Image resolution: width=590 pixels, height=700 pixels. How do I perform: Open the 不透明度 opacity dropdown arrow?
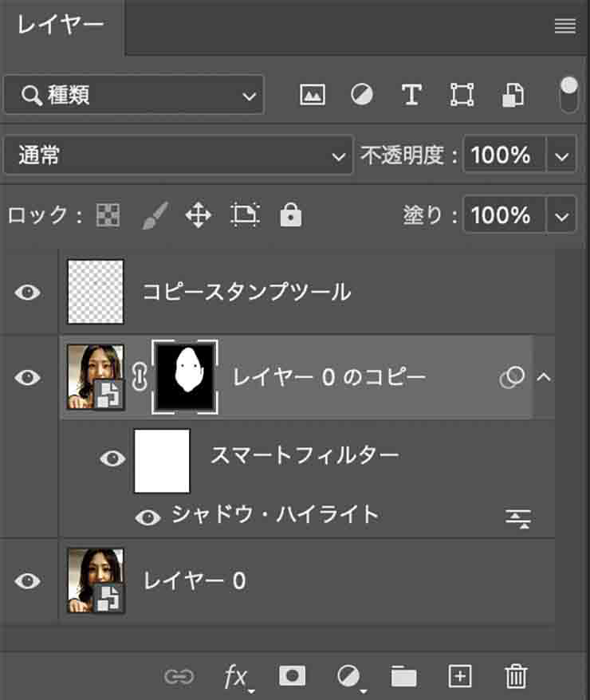563,156
